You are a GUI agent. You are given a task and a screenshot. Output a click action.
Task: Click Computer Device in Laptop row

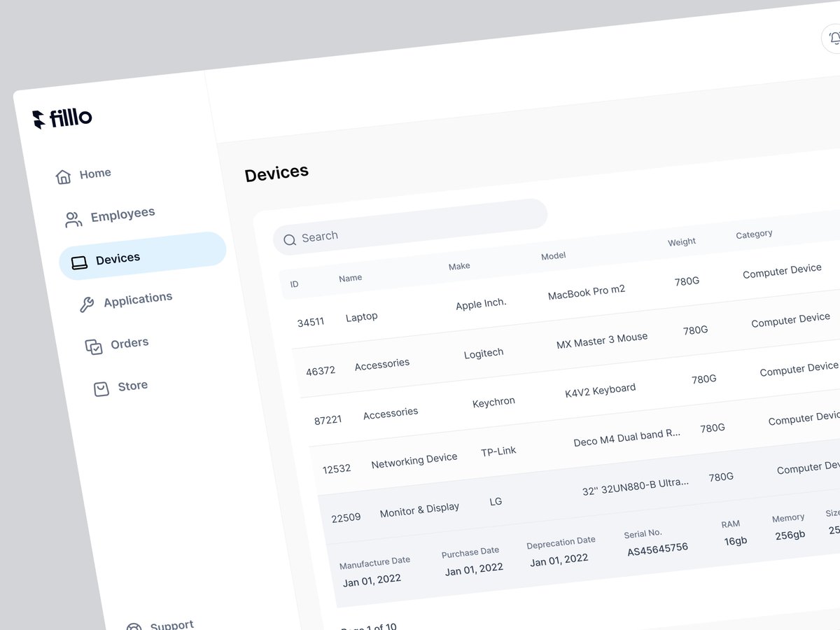782,271
